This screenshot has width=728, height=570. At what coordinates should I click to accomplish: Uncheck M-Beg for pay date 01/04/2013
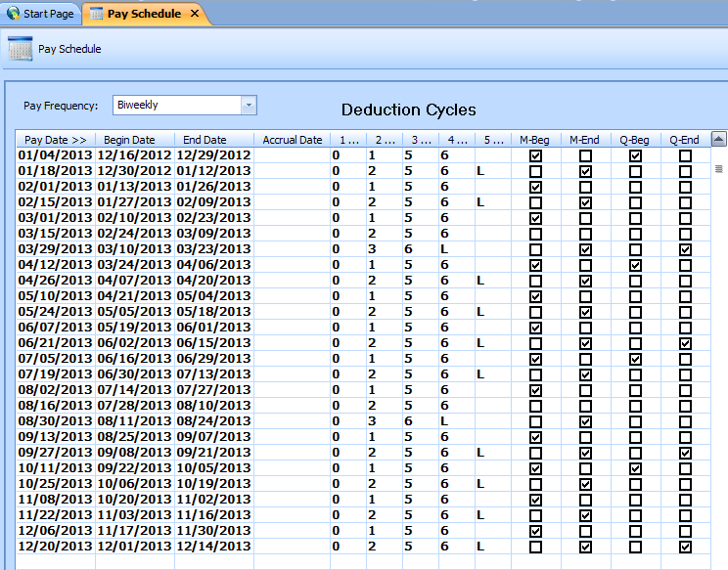coord(536,155)
